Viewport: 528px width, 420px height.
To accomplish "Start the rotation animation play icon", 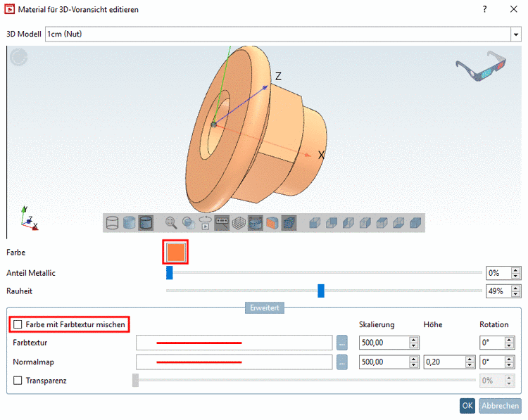I will pos(205,223).
